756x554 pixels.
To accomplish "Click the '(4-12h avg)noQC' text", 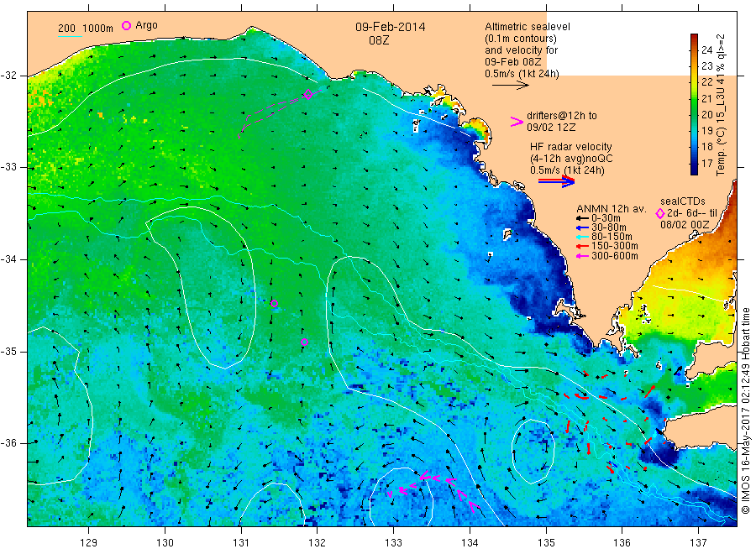I will pos(571,159).
